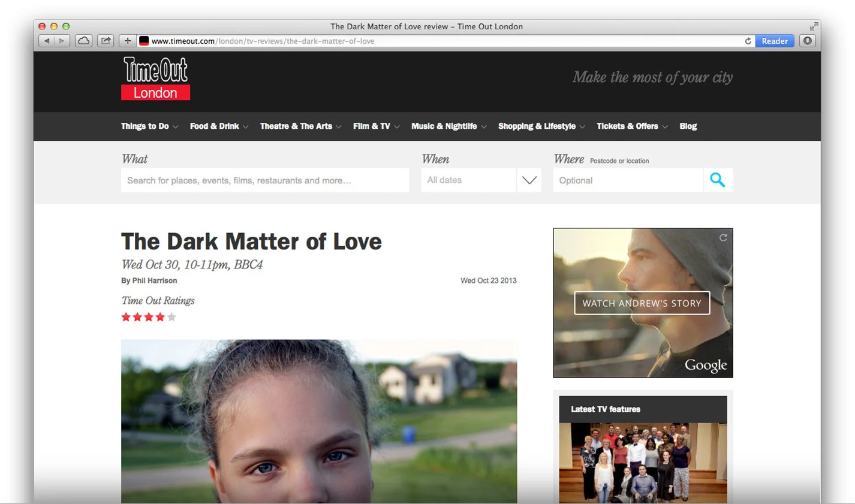The height and width of the screenshot is (504, 855).
Task: Click the Latest TV features heading
Action: tap(606, 409)
